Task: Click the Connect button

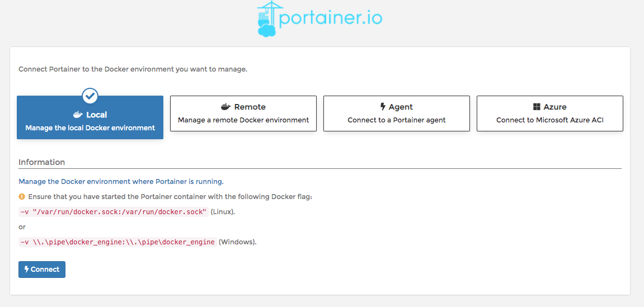Action: (x=42, y=269)
